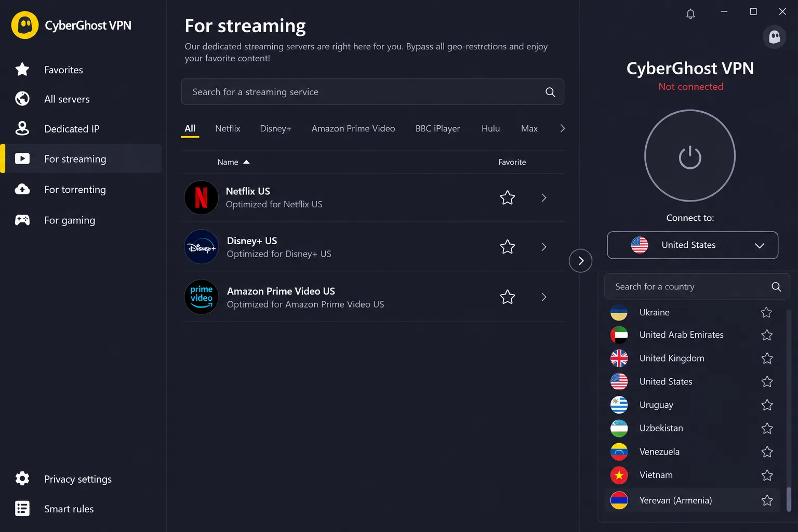Favorite the Netflix US server
The image size is (798, 532).
(x=508, y=197)
